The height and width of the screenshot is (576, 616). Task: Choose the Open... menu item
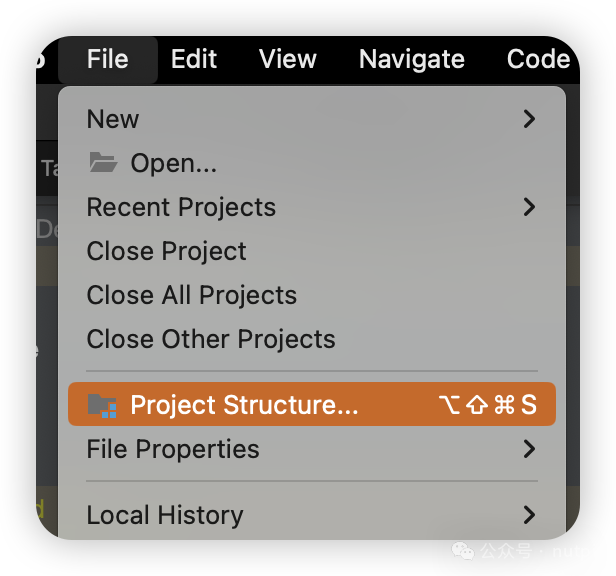click(x=173, y=163)
